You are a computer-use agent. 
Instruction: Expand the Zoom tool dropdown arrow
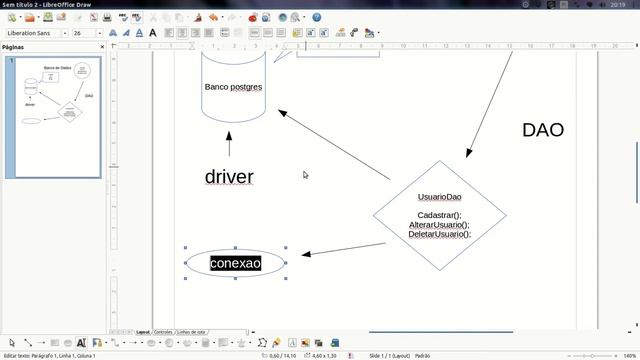pos(304,17)
